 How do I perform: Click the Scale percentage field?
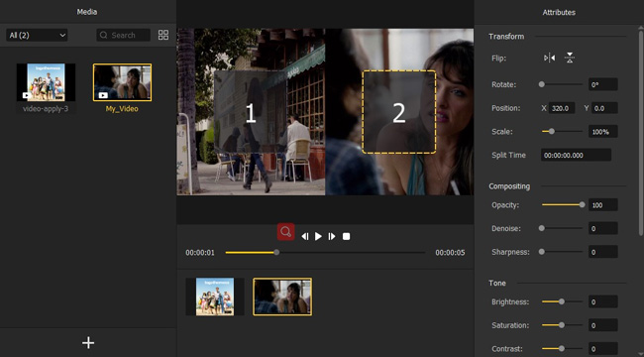603,132
